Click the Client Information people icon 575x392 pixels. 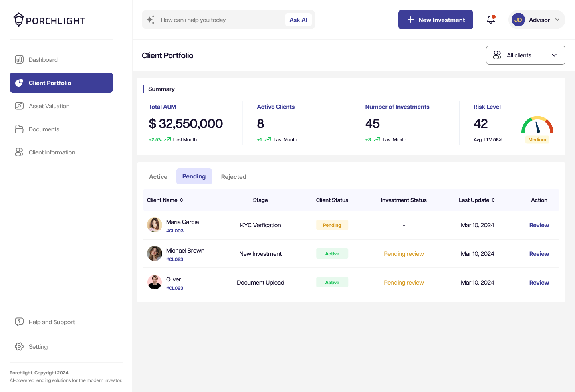pos(19,152)
